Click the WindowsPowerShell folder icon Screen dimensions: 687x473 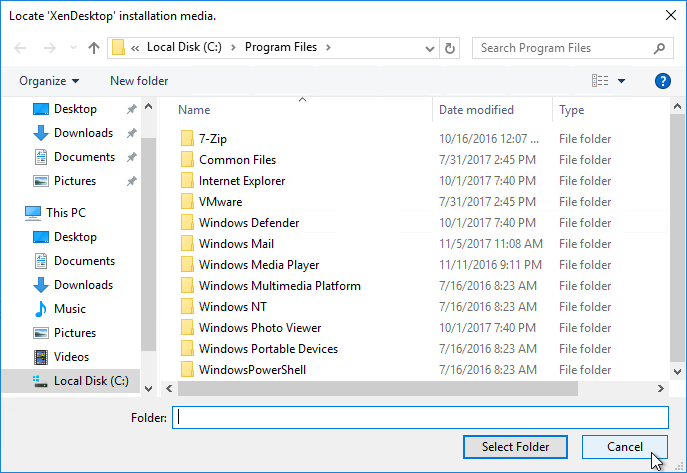pyautogui.click(x=187, y=370)
